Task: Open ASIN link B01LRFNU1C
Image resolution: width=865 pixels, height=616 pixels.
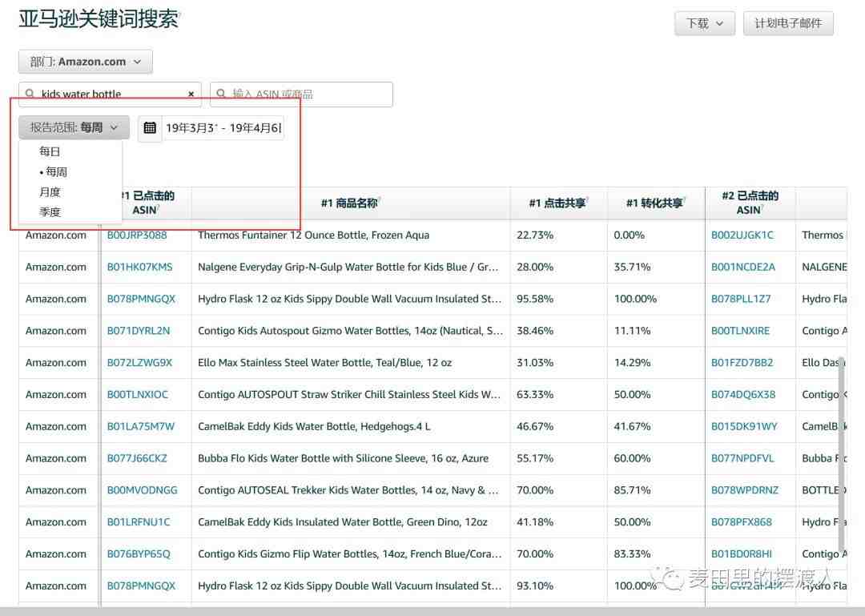Action: (x=139, y=522)
